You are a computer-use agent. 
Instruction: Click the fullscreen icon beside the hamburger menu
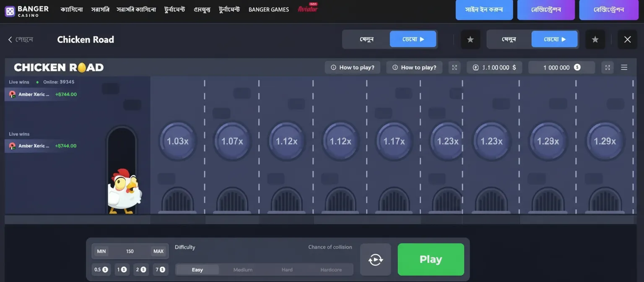click(x=608, y=68)
